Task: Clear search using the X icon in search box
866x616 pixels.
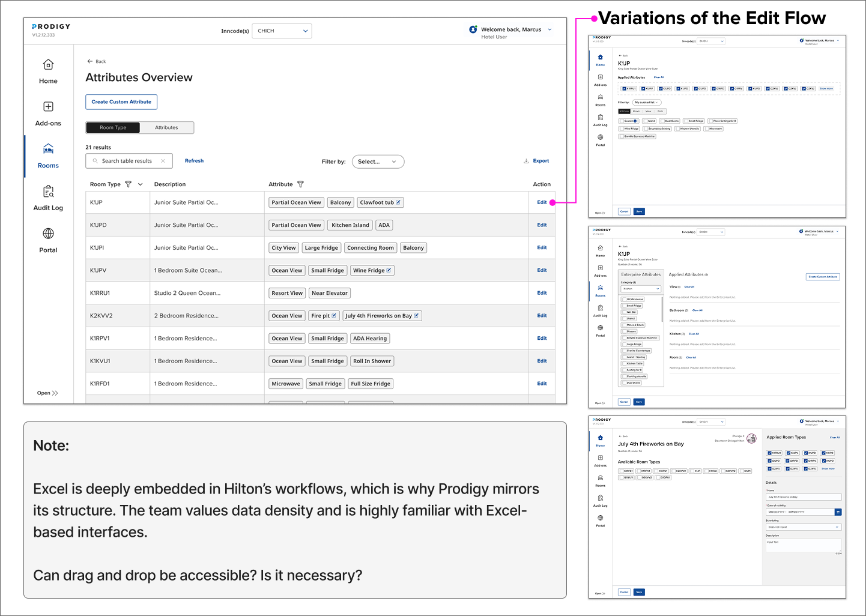Action: coord(163,161)
